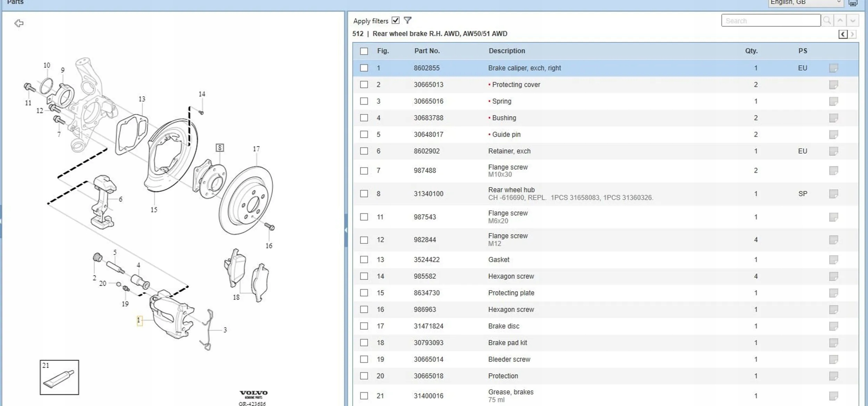Jump to the next search result with the down chevron
The image size is (868, 406).
tap(853, 21)
